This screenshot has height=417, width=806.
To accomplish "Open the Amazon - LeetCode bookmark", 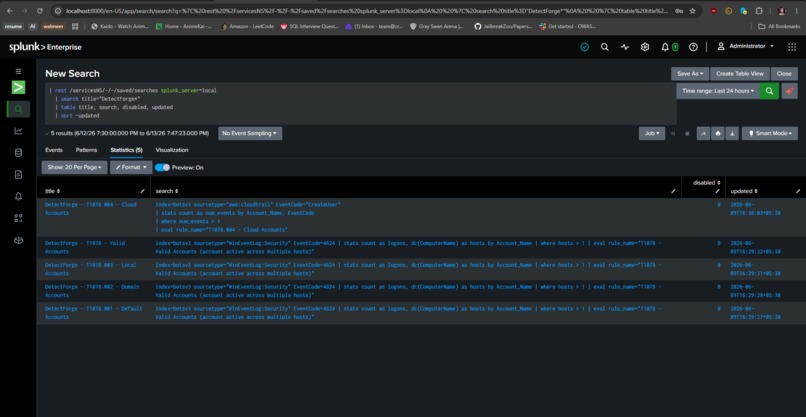I will coord(248,26).
